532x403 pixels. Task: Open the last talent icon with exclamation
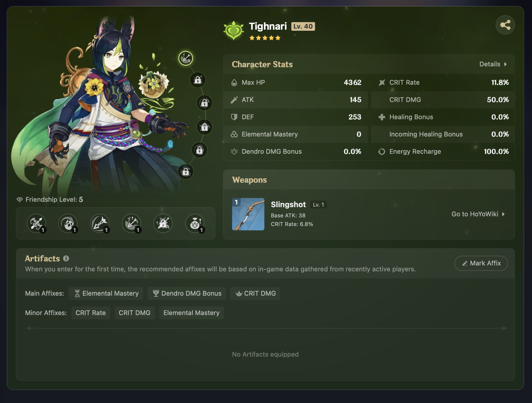point(195,223)
